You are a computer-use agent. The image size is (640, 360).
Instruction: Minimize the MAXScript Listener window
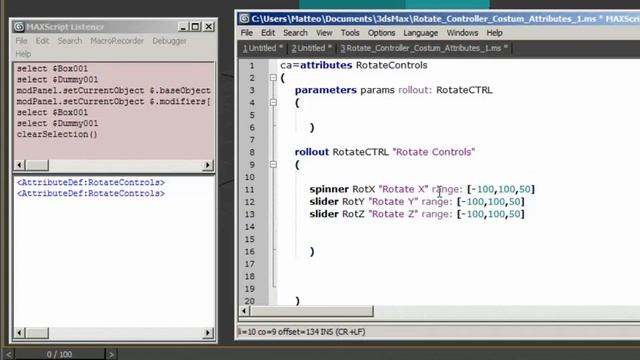point(183,27)
